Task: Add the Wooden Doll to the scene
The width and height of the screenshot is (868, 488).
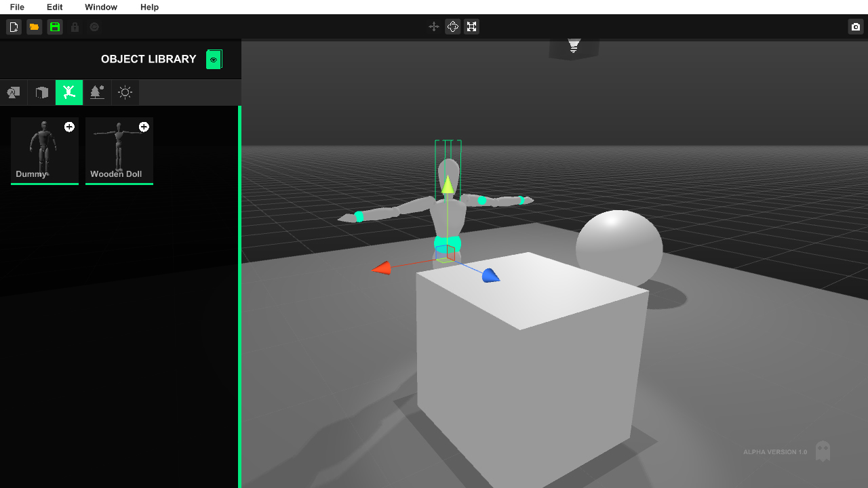Action: pyautogui.click(x=143, y=127)
